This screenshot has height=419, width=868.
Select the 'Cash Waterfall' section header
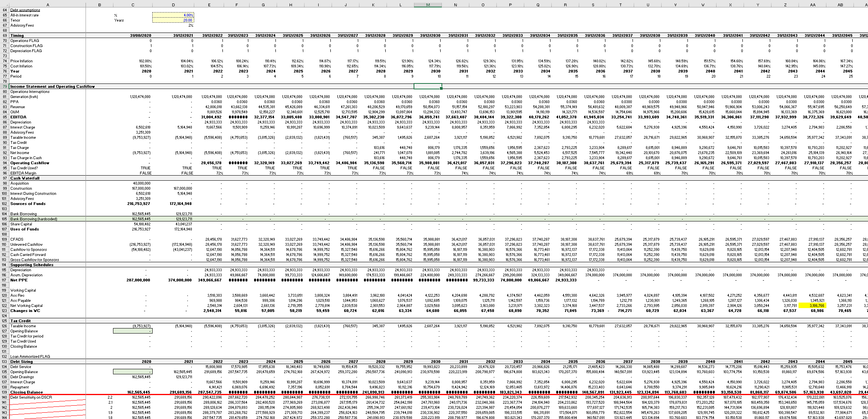[x=25, y=178]
